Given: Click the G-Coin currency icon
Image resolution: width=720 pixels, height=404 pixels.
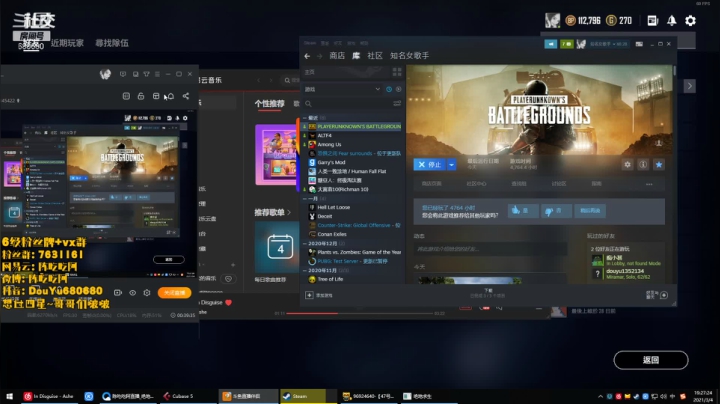Looking at the screenshot, I should pyautogui.click(x=611, y=21).
